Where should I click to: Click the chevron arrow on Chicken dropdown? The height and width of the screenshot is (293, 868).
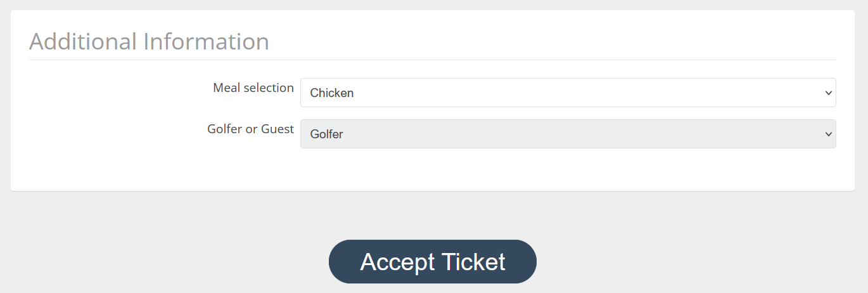828,93
